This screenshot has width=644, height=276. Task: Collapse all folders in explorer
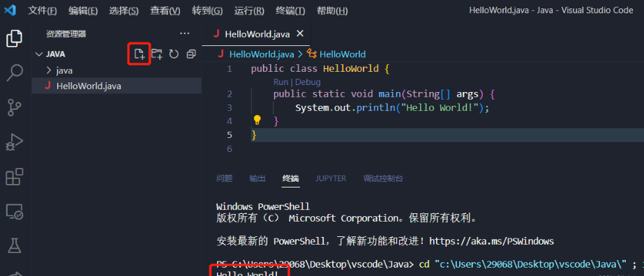[x=191, y=54]
